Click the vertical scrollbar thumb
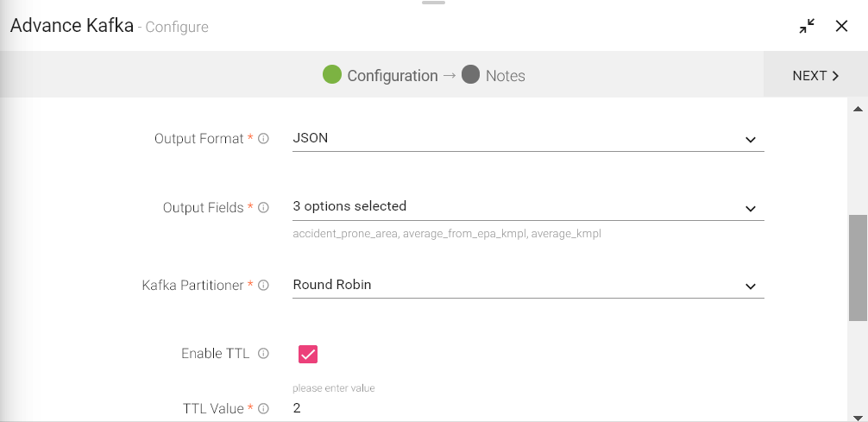Screen dimensions: 868x422 pos(858,268)
